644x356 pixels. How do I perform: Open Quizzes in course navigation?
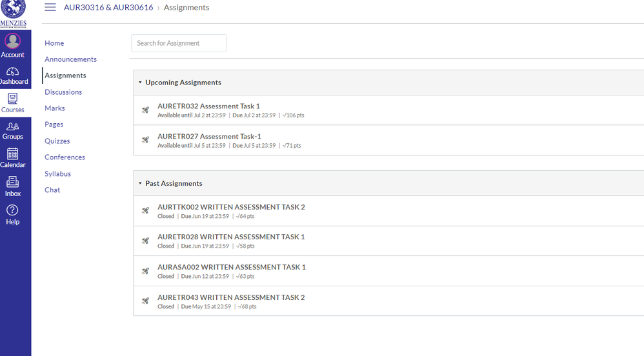tap(57, 141)
